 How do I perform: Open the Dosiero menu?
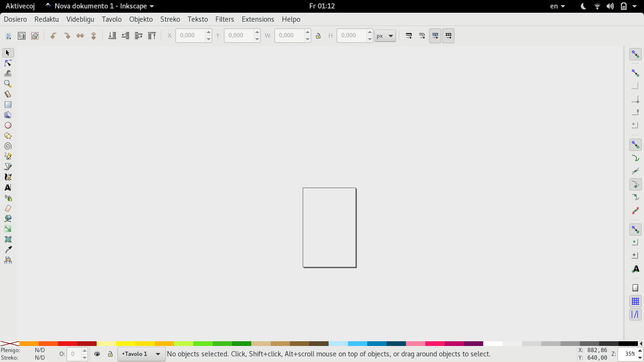pos(15,19)
